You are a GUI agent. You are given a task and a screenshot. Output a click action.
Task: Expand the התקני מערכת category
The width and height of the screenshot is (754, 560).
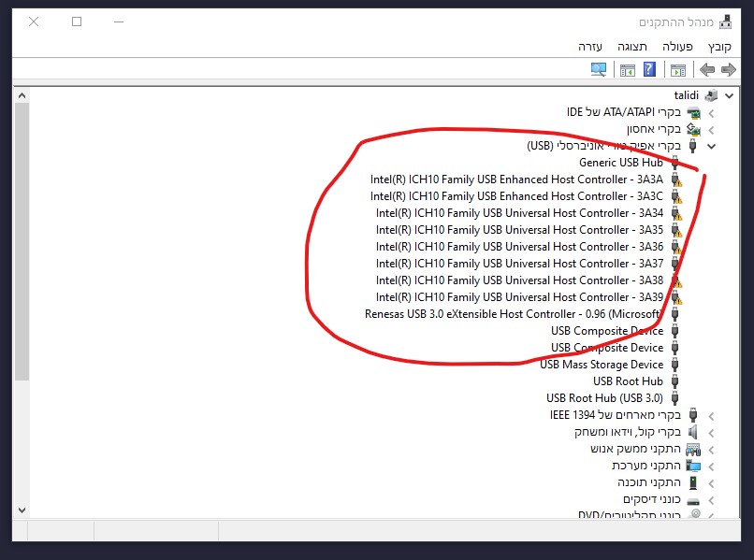click(x=711, y=467)
